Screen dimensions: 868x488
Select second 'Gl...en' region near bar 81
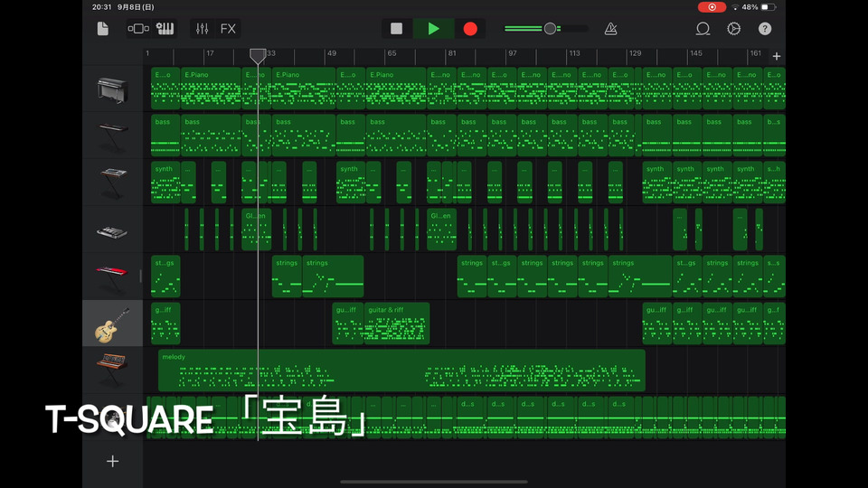(442, 230)
